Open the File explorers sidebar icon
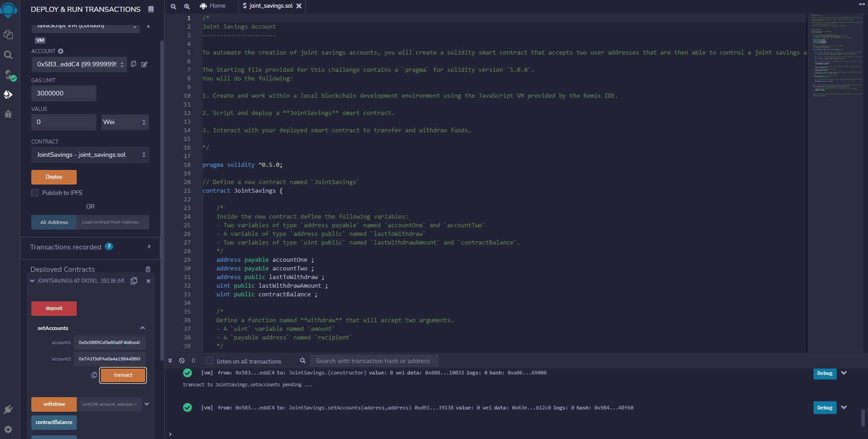 click(x=8, y=35)
